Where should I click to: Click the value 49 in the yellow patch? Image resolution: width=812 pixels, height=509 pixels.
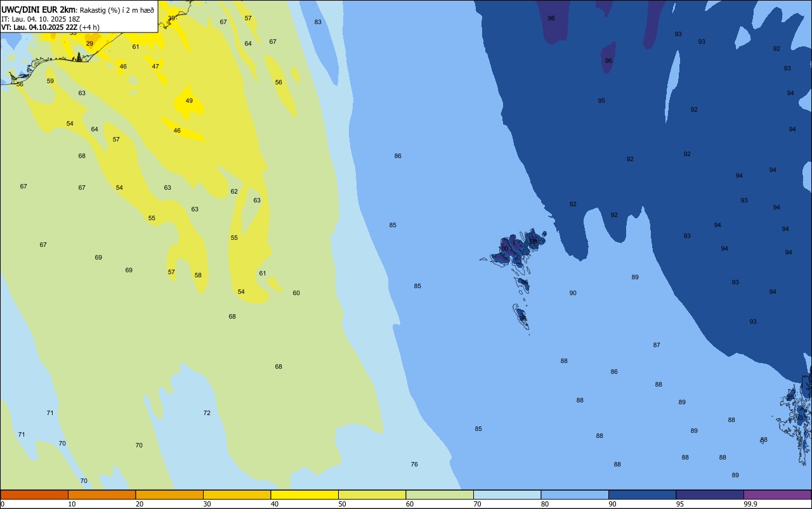[x=189, y=101]
